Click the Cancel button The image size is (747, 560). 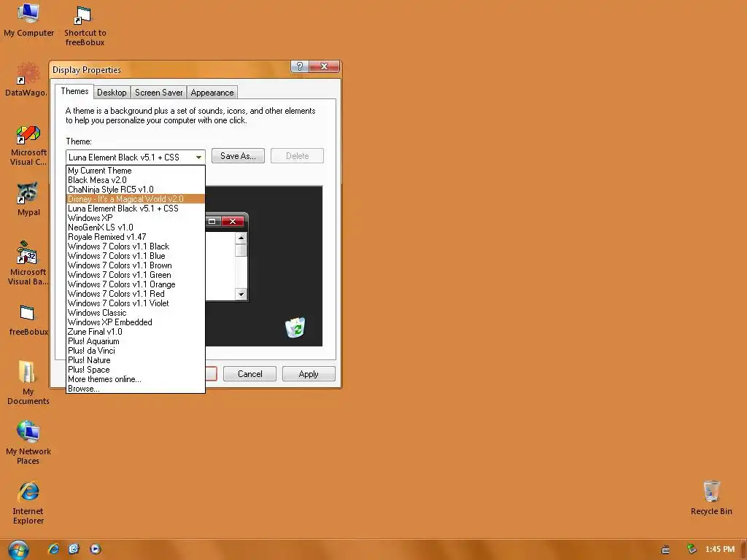(249, 374)
